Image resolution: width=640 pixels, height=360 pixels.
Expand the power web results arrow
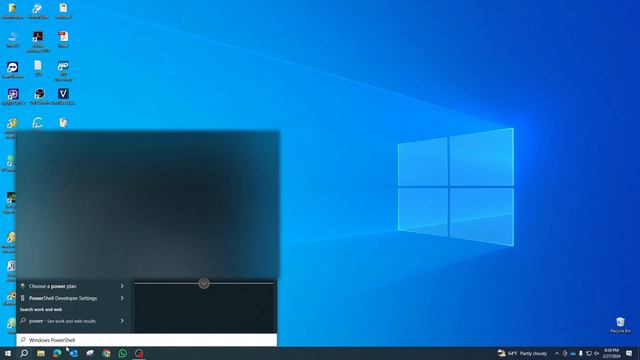122,321
